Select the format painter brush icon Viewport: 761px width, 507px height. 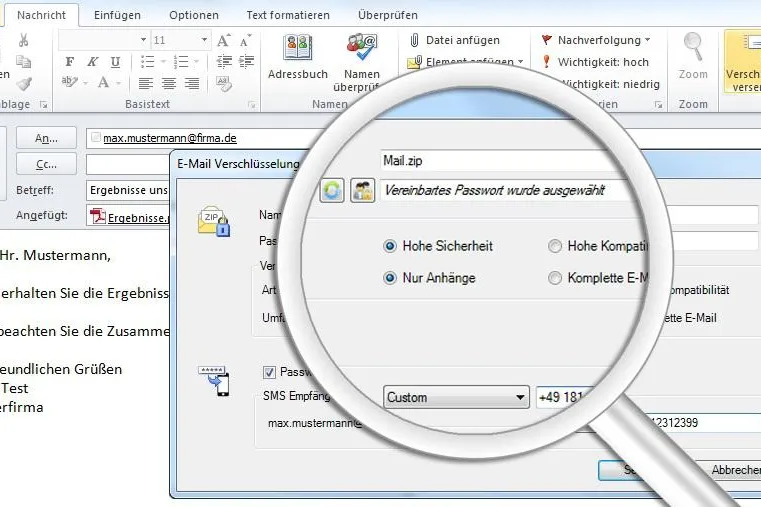pos(24,84)
